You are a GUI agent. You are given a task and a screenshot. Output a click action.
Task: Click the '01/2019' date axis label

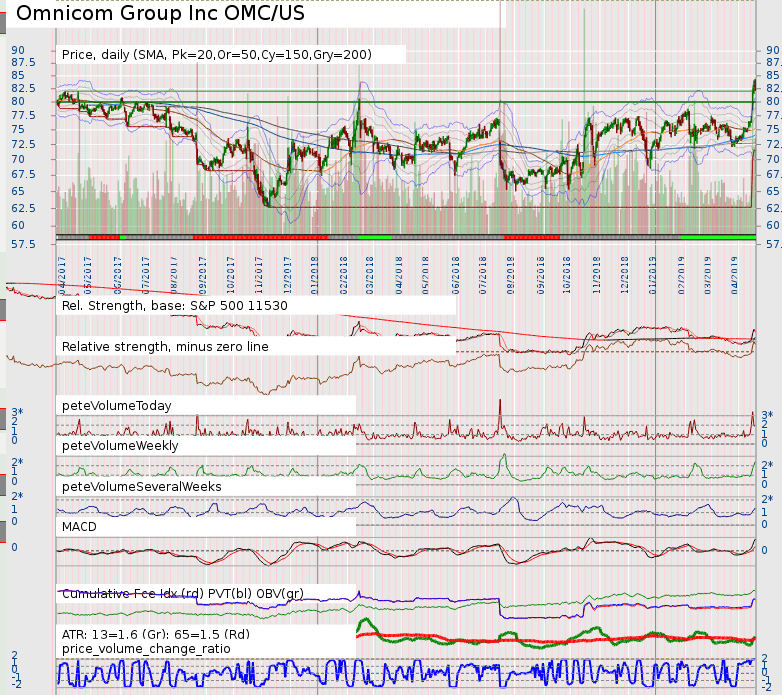coord(652,275)
